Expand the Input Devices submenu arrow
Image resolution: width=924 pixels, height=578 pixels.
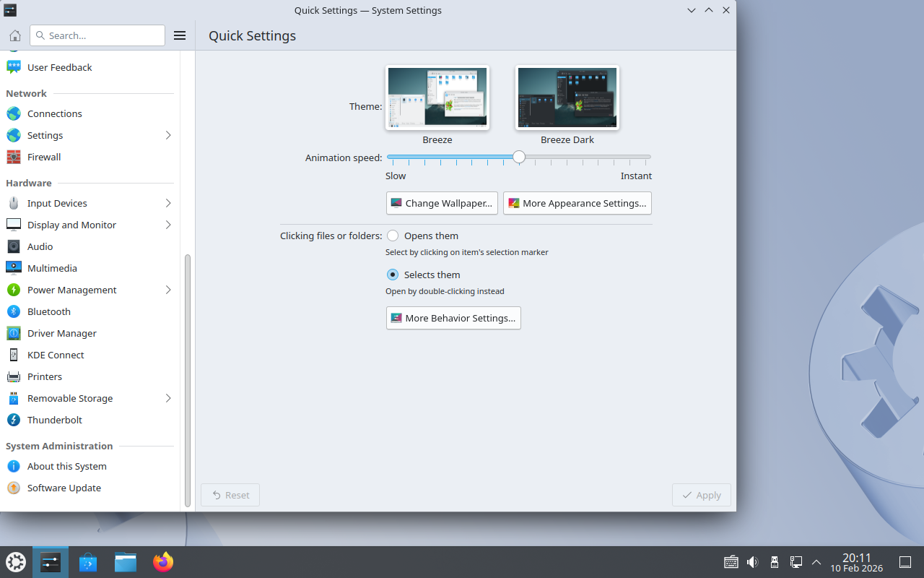coord(168,203)
